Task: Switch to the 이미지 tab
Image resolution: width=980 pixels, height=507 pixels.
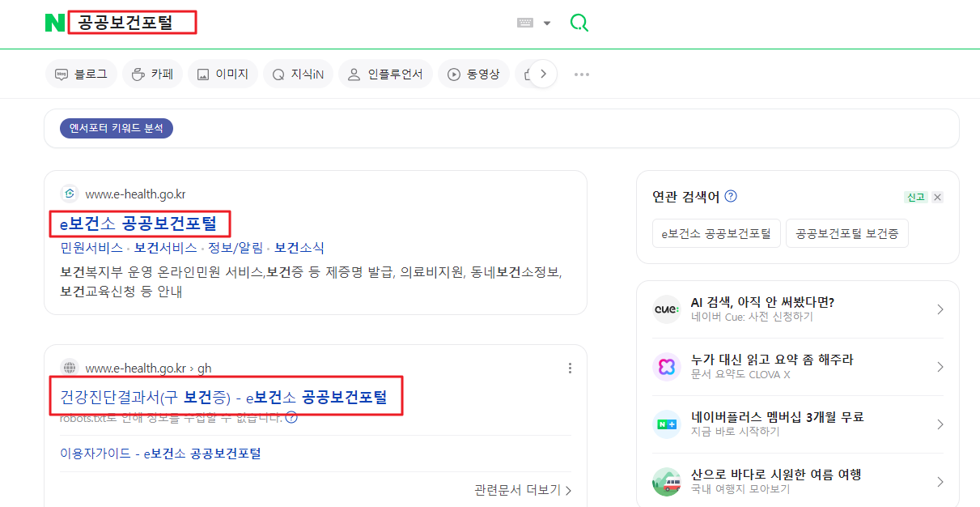Action: tap(223, 75)
